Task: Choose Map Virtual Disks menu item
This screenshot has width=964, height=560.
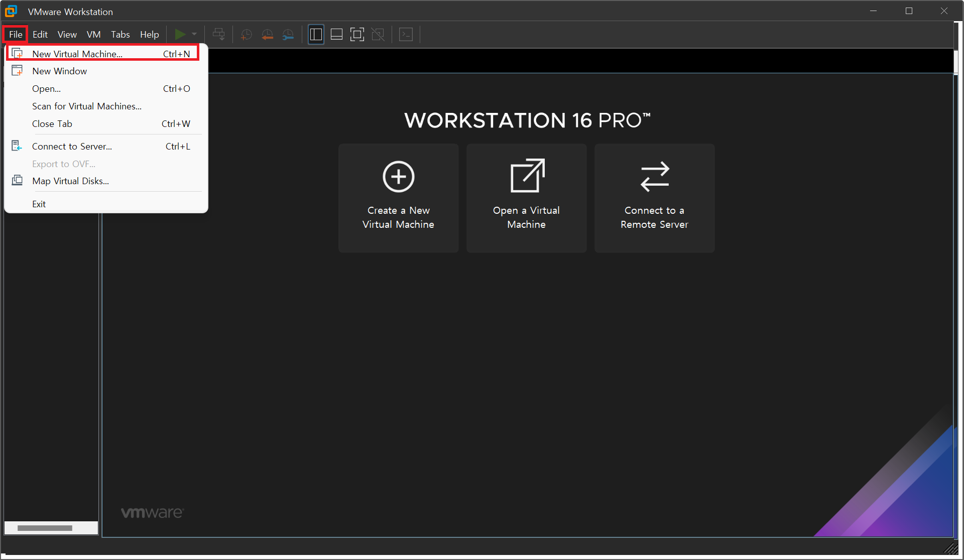Action: click(x=70, y=181)
